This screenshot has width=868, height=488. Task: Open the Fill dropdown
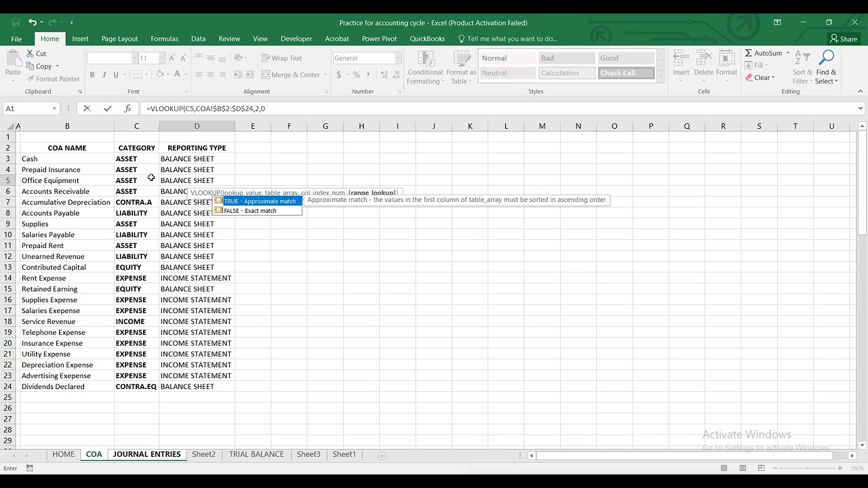755,65
